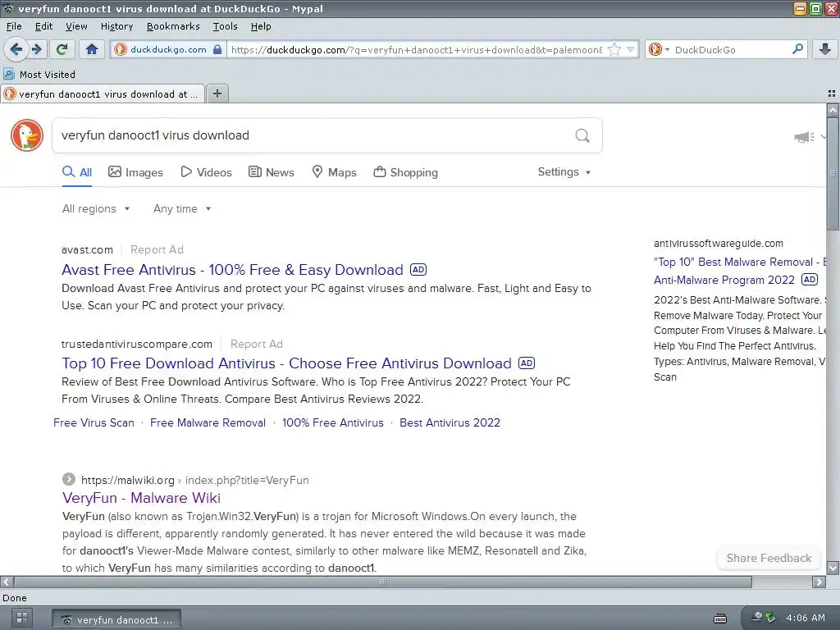Image resolution: width=840 pixels, height=630 pixels.
Task: Expand the All regions filter
Action: [96, 209]
